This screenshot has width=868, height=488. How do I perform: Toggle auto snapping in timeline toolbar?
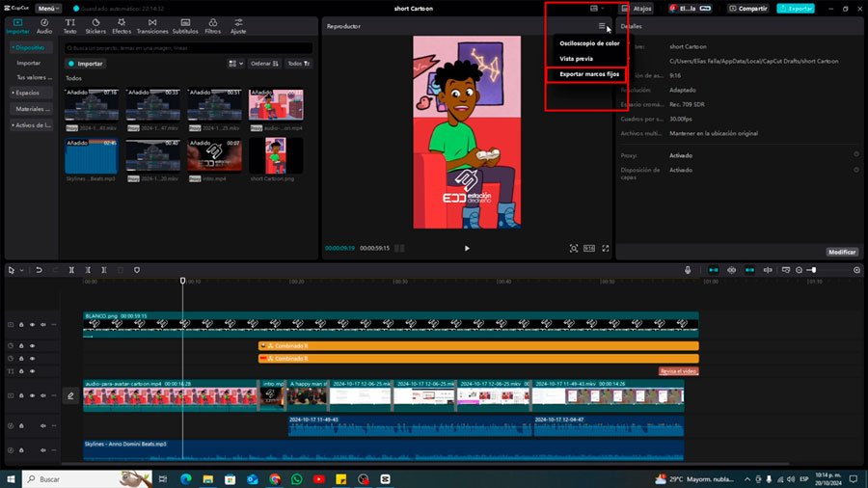(732, 270)
